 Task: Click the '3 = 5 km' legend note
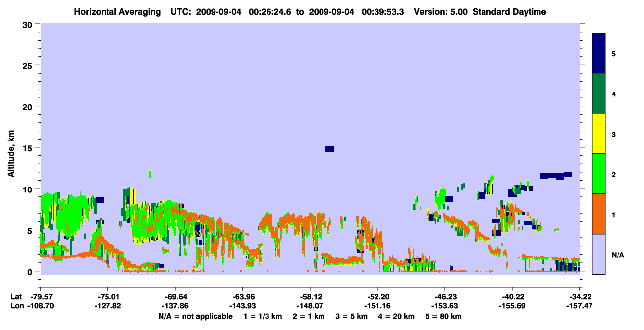point(352,316)
